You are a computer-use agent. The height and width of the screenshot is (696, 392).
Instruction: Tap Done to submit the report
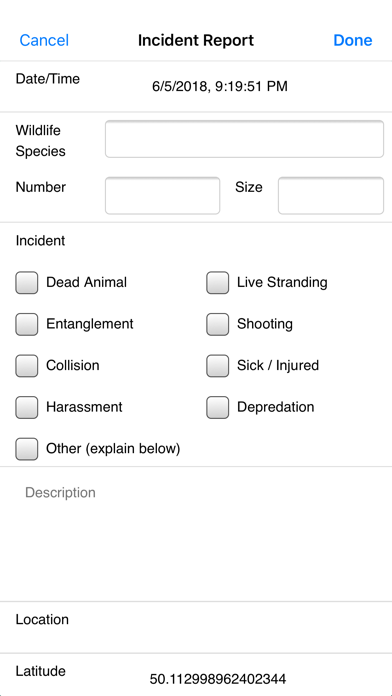[x=353, y=40]
